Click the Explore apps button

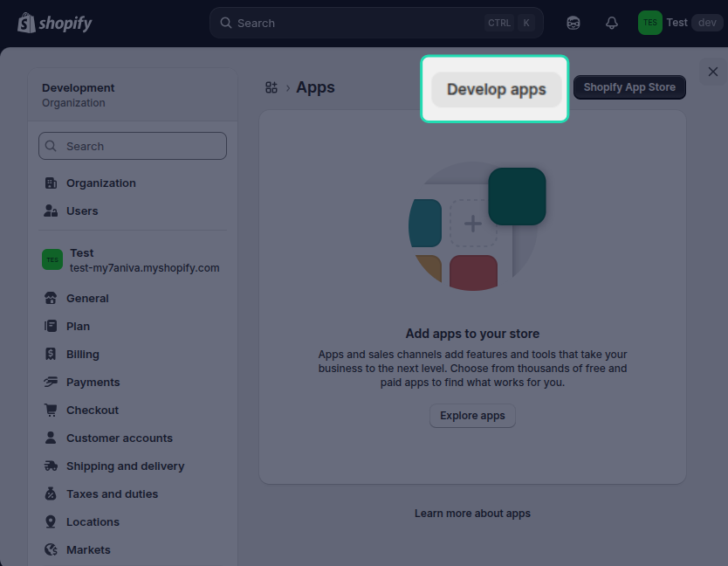472,416
